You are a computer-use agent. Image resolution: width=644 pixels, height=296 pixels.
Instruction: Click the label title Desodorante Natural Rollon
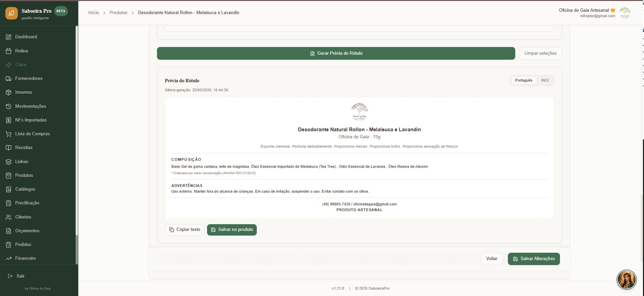[x=359, y=130]
